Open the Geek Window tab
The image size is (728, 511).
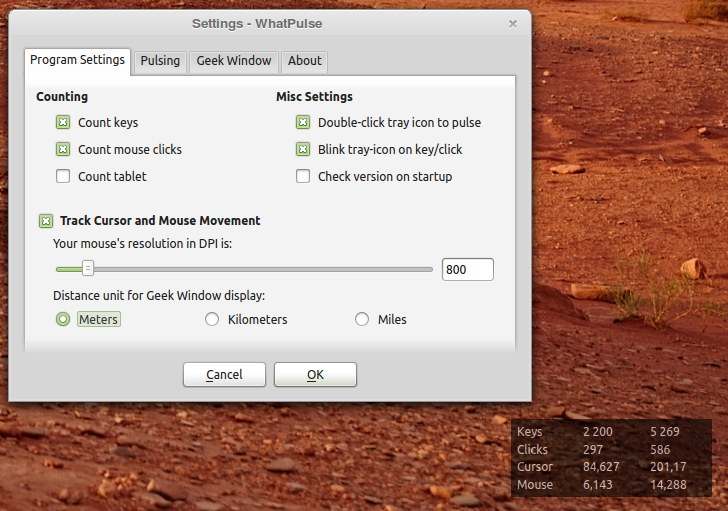[x=234, y=62]
